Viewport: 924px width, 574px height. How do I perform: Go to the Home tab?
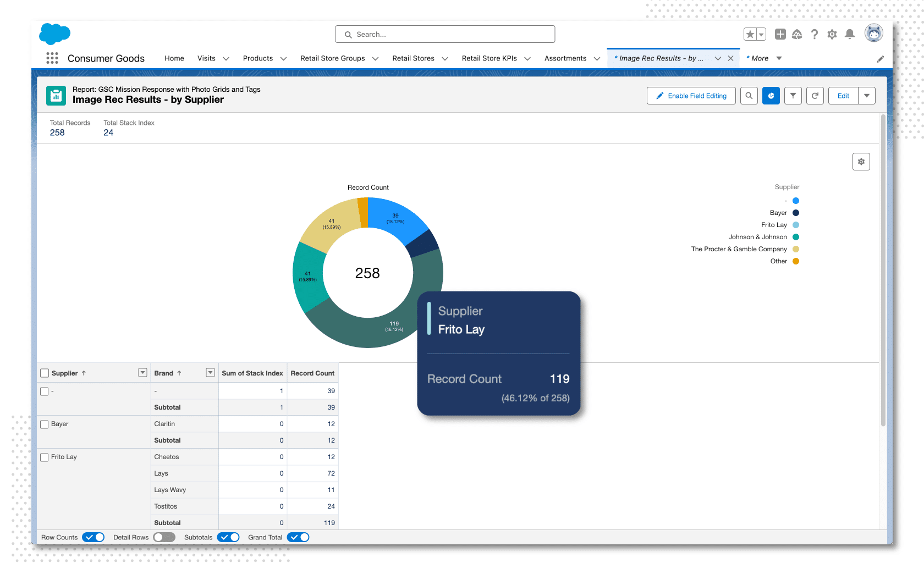pos(174,58)
